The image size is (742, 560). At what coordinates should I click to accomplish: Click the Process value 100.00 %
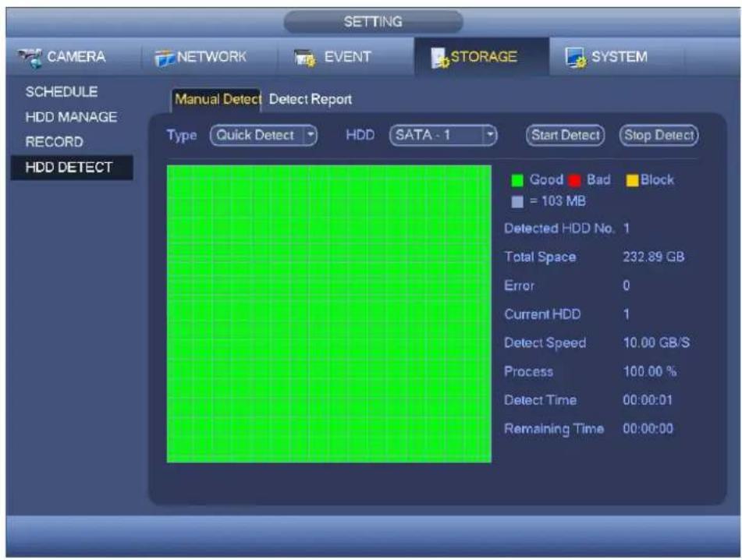650,371
